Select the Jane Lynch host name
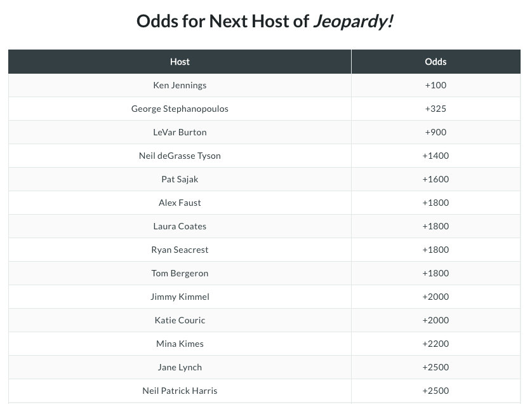The width and height of the screenshot is (532, 404). coord(180,367)
